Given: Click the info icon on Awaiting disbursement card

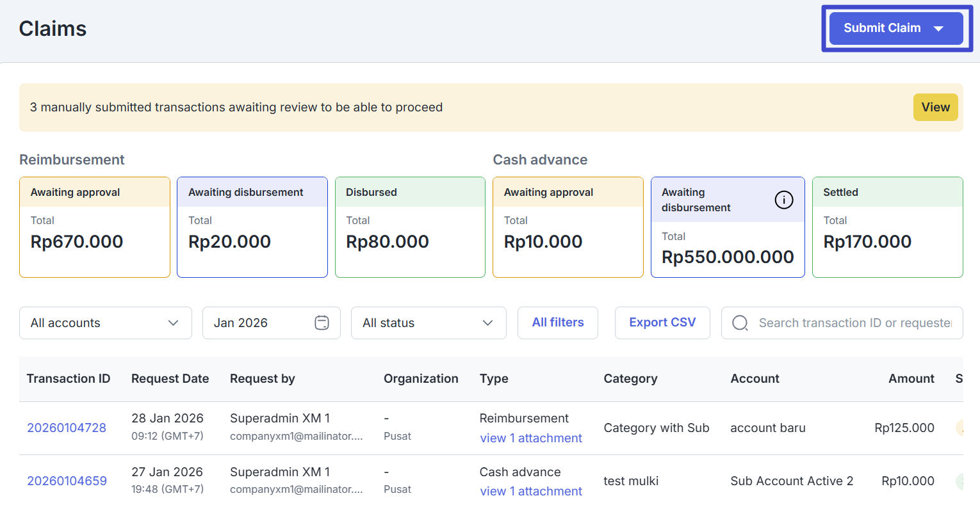Looking at the screenshot, I should click(783, 200).
